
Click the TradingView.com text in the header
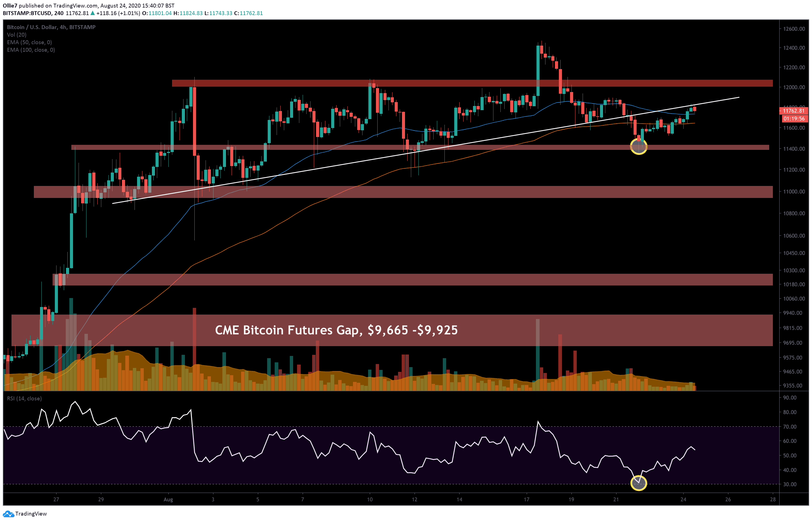(x=75, y=6)
